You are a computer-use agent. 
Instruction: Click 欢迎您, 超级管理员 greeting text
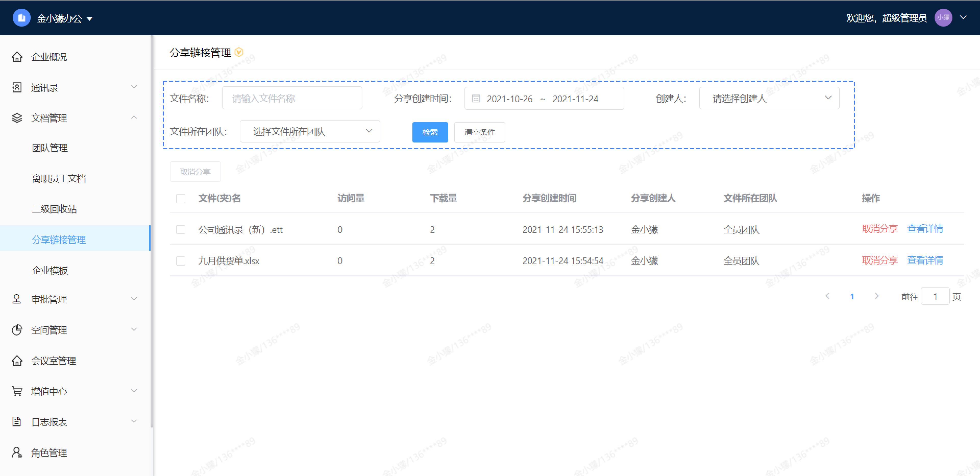886,18
